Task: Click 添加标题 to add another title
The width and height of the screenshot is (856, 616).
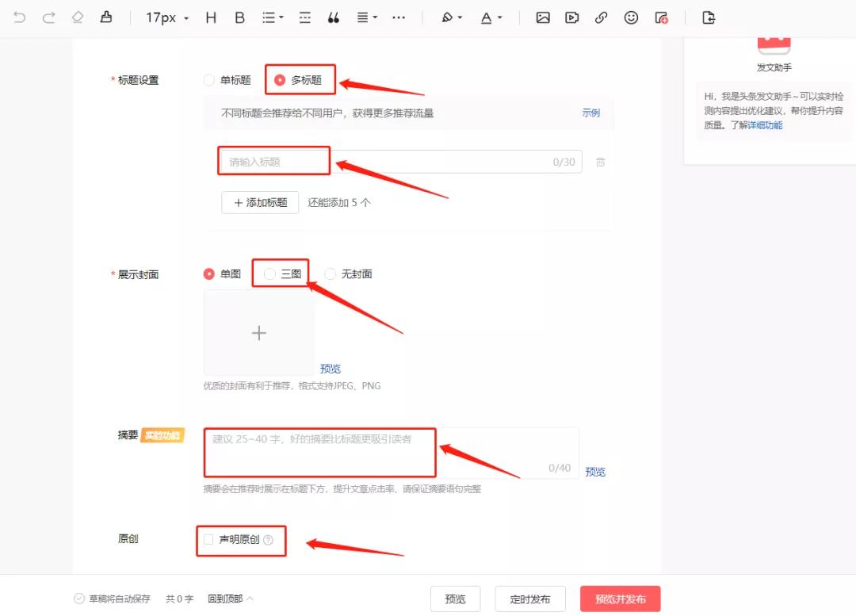Action: [x=259, y=202]
